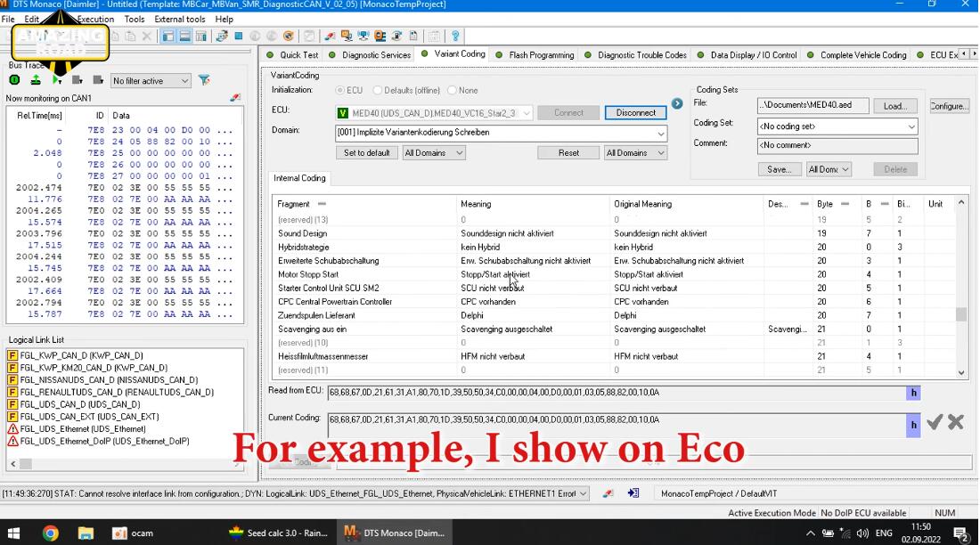Click the Save... button
Image resolution: width=980 pixels, height=545 pixels.
tap(780, 169)
